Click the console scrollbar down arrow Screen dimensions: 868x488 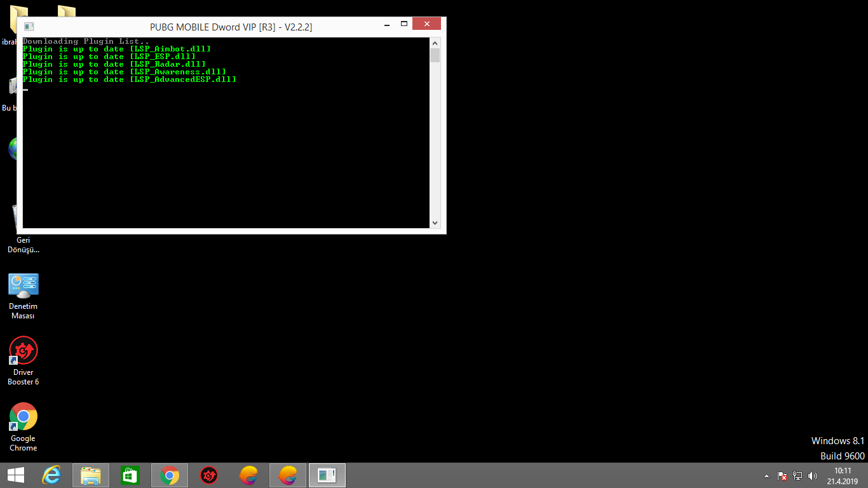435,223
